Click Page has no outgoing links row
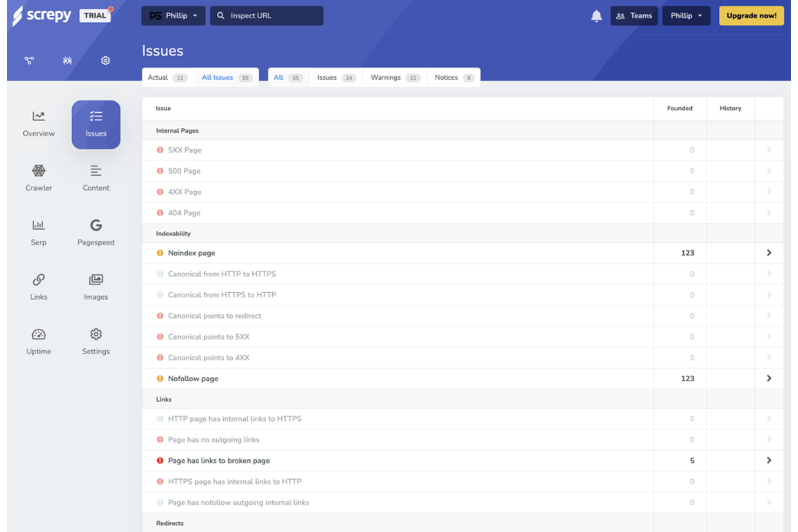 point(463,440)
